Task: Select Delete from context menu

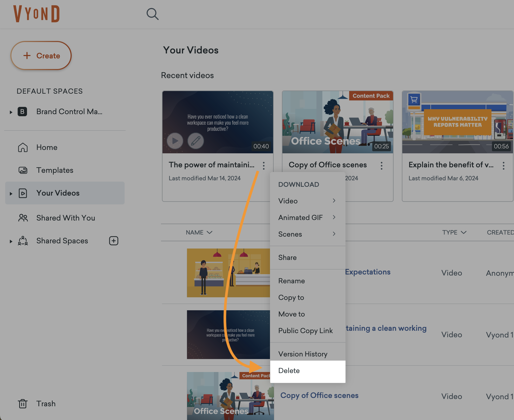Action: click(x=308, y=371)
